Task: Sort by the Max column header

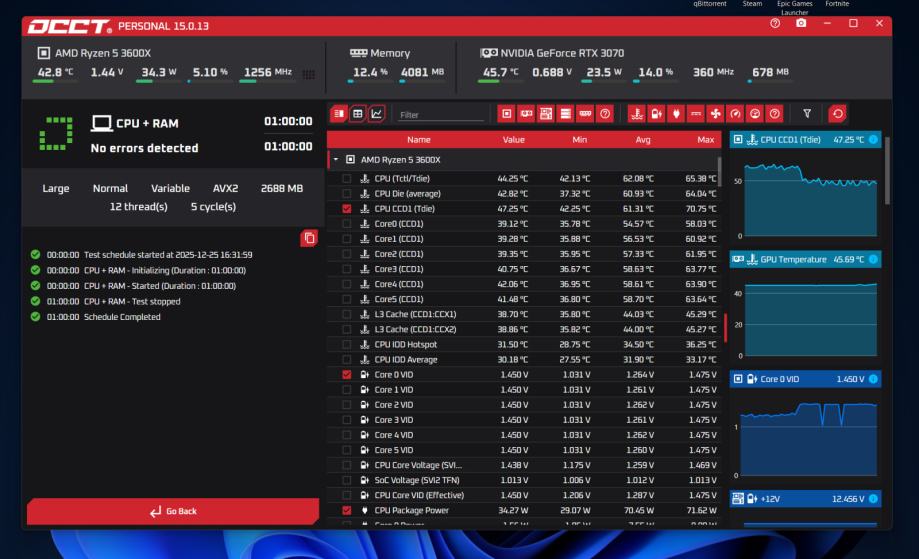Action: tap(706, 139)
